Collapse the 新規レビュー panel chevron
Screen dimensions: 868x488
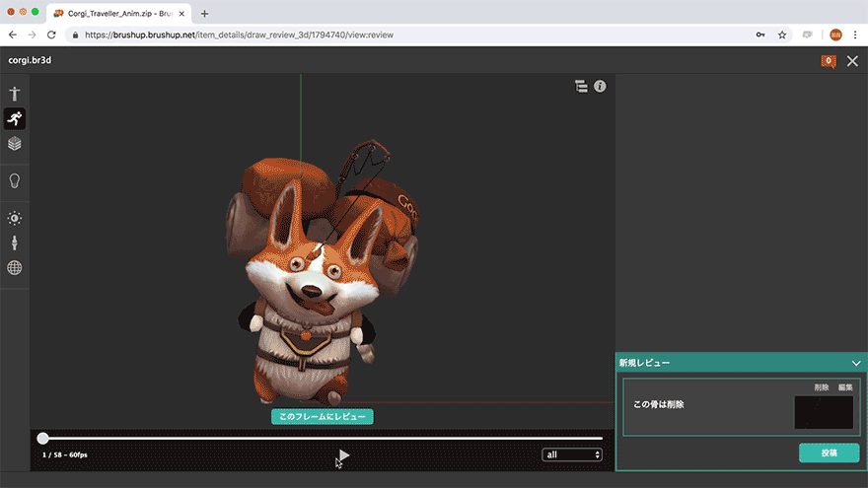[856, 364]
